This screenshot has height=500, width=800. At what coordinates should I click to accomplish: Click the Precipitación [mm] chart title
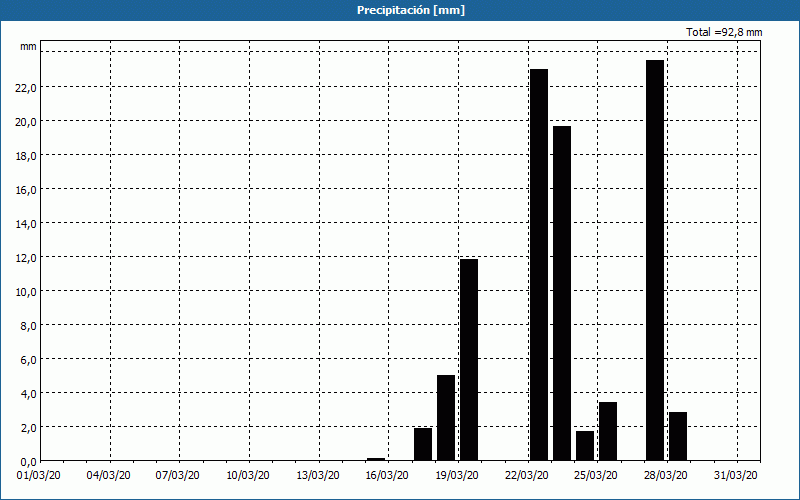pos(411,10)
